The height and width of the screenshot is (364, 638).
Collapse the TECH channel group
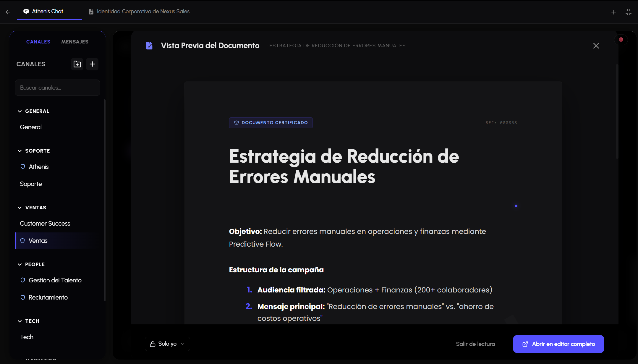(20, 321)
